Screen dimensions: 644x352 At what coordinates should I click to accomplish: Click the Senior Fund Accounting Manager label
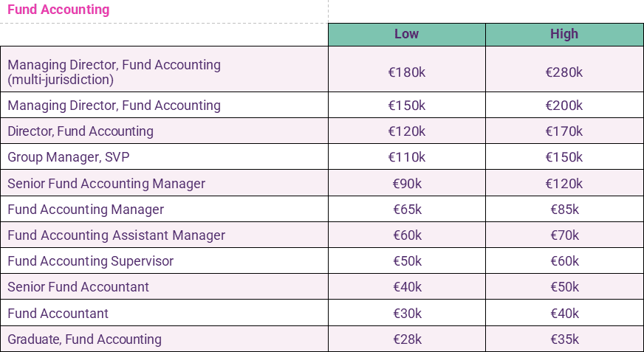106,183
